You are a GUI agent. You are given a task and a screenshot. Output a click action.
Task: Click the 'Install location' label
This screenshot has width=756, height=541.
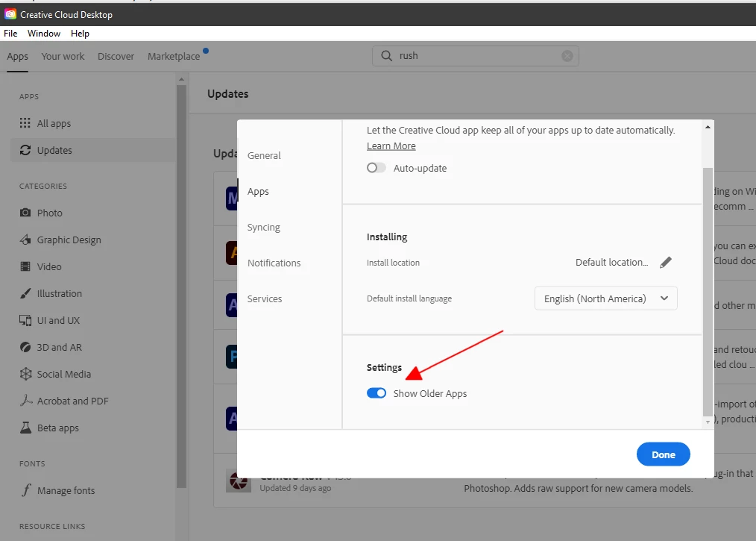[x=393, y=263]
